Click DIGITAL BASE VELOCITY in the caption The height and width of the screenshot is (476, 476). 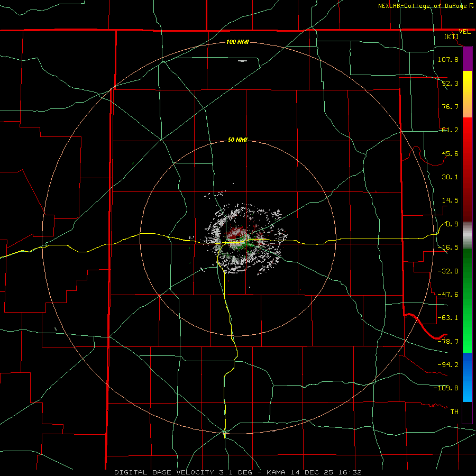coord(164,472)
